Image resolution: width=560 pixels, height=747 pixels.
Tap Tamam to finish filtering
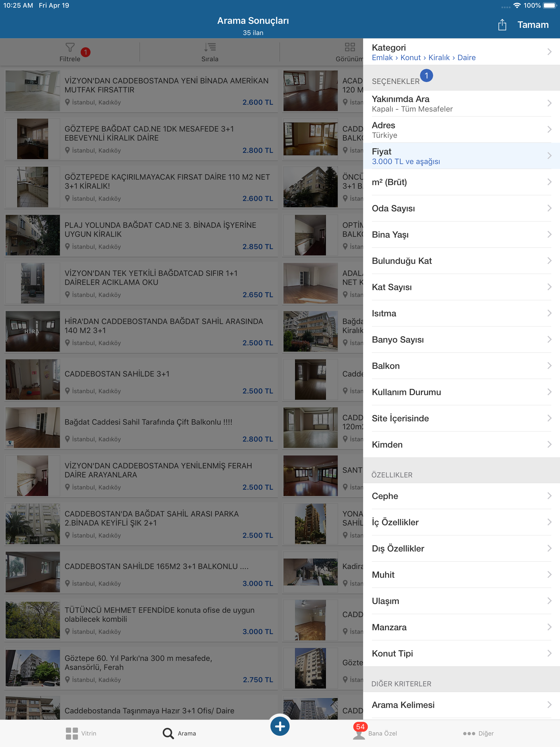point(533,25)
